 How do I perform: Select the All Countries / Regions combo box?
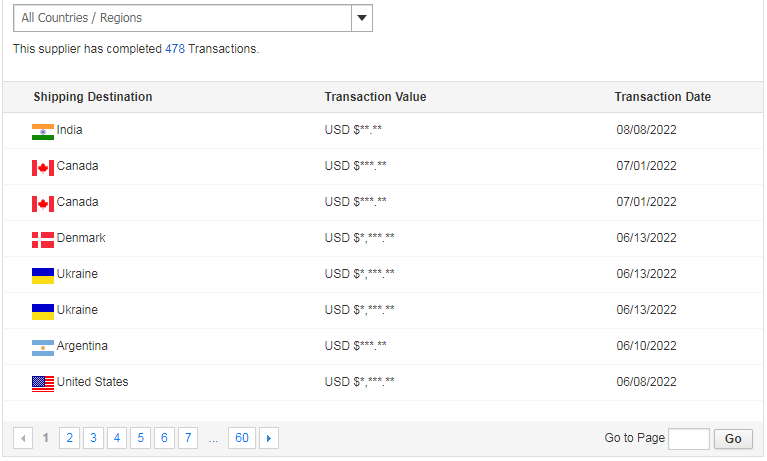pos(193,18)
